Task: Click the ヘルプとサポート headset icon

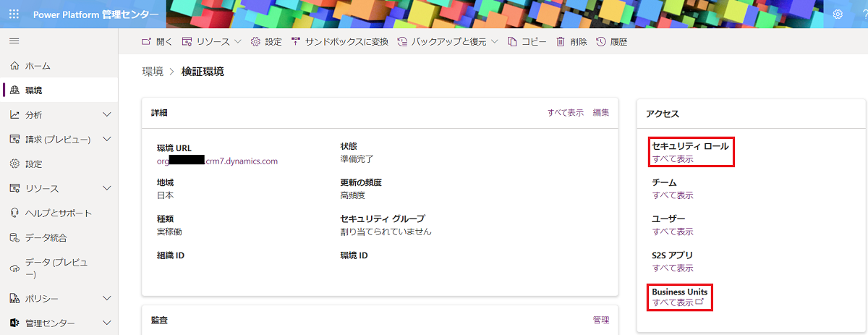Action: pos(14,213)
